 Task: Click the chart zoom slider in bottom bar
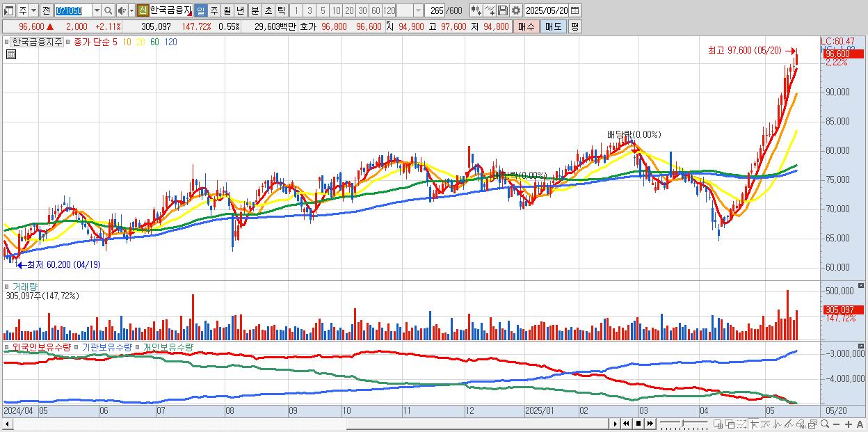[684, 424]
